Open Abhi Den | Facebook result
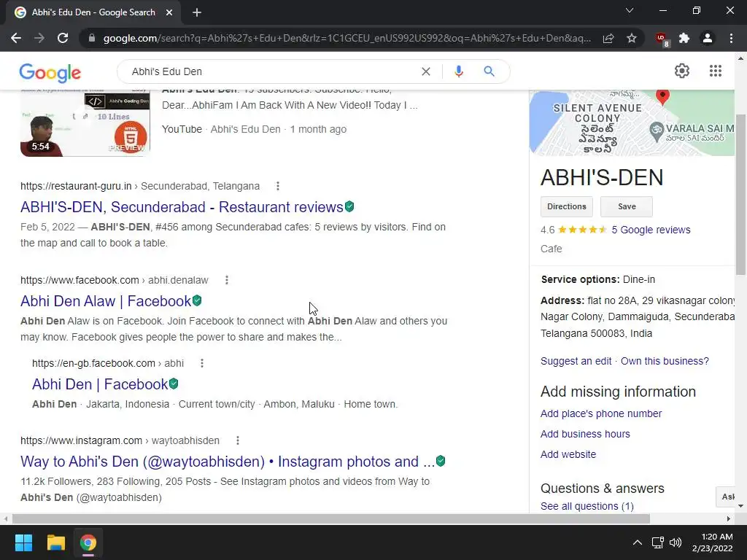The width and height of the screenshot is (747, 560). pos(100,384)
